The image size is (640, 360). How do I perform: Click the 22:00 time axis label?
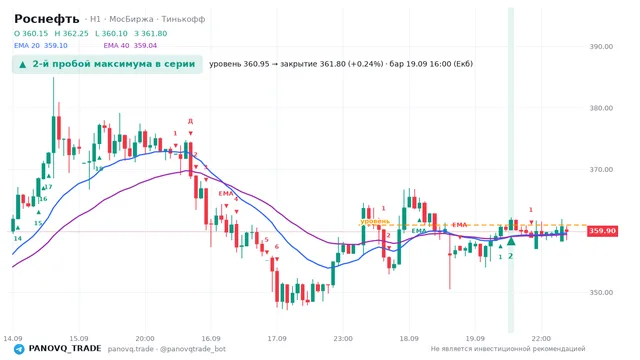pos(541,338)
